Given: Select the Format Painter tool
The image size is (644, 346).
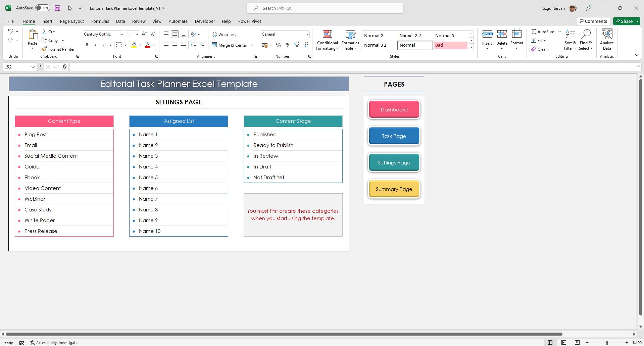Looking at the screenshot, I should pos(58,49).
